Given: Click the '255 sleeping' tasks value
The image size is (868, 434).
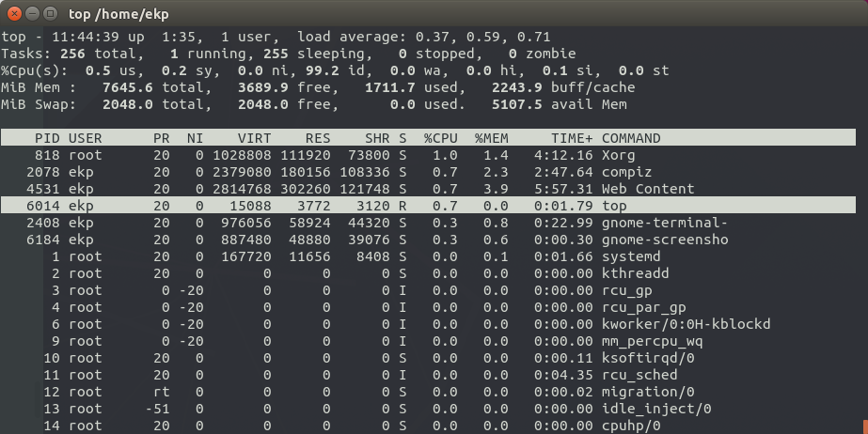Looking at the screenshot, I should [314, 54].
